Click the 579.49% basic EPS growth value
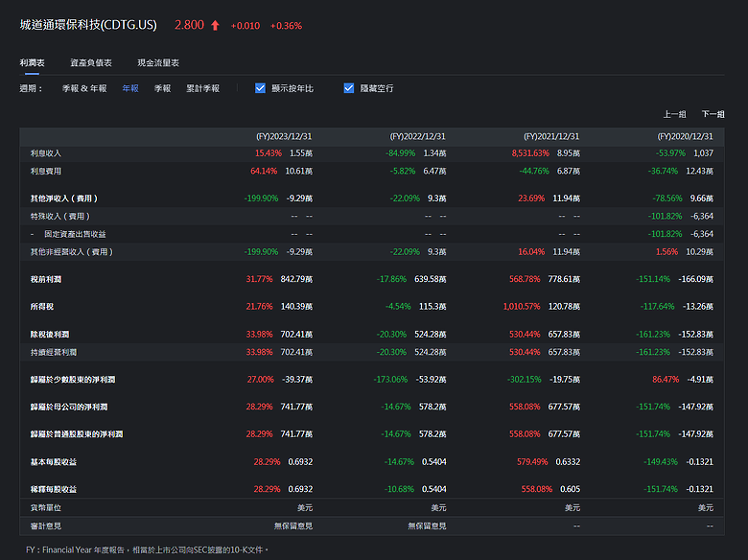The width and height of the screenshot is (748, 560). click(532, 462)
